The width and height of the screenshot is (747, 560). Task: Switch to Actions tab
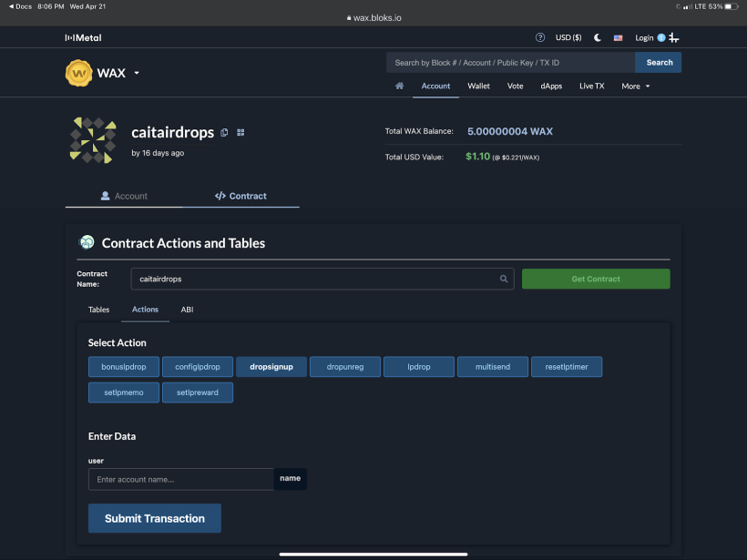pyautogui.click(x=145, y=310)
